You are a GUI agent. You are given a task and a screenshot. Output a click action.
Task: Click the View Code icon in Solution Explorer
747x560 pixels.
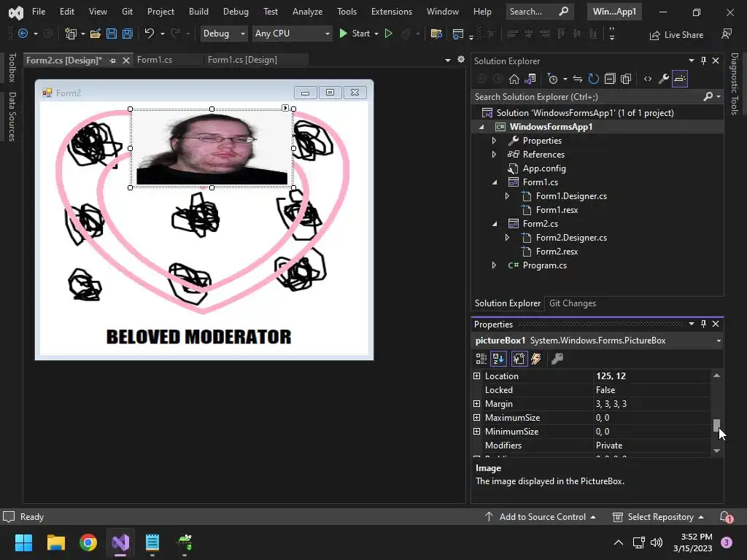click(648, 79)
